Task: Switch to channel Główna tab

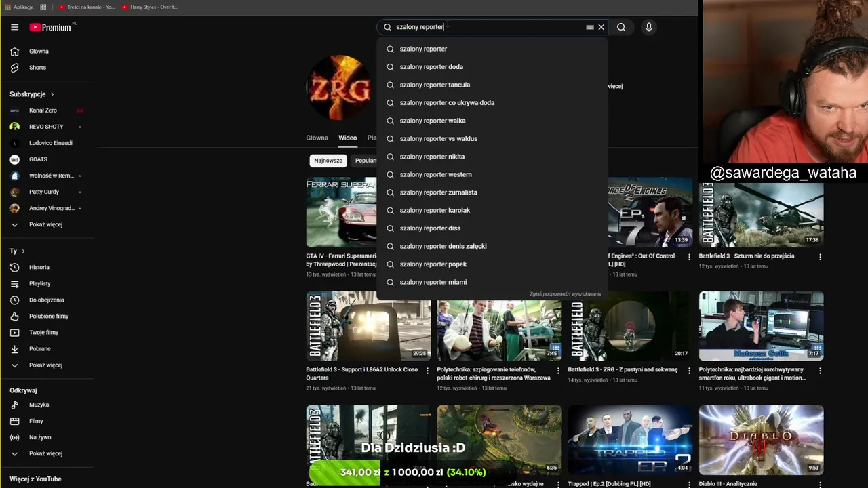Action: pyautogui.click(x=317, y=138)
